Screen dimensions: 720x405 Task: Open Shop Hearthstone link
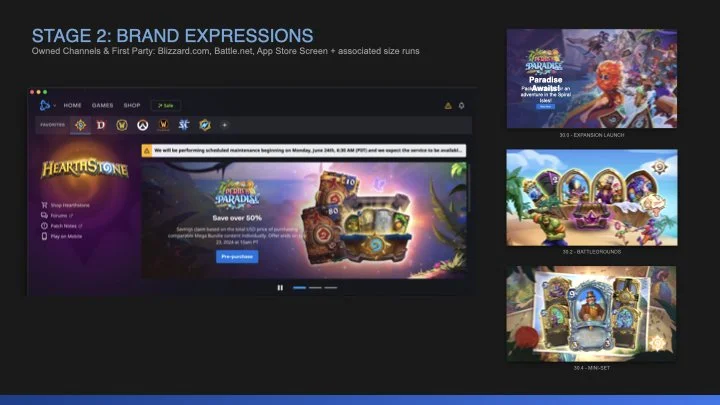[70, 205]
